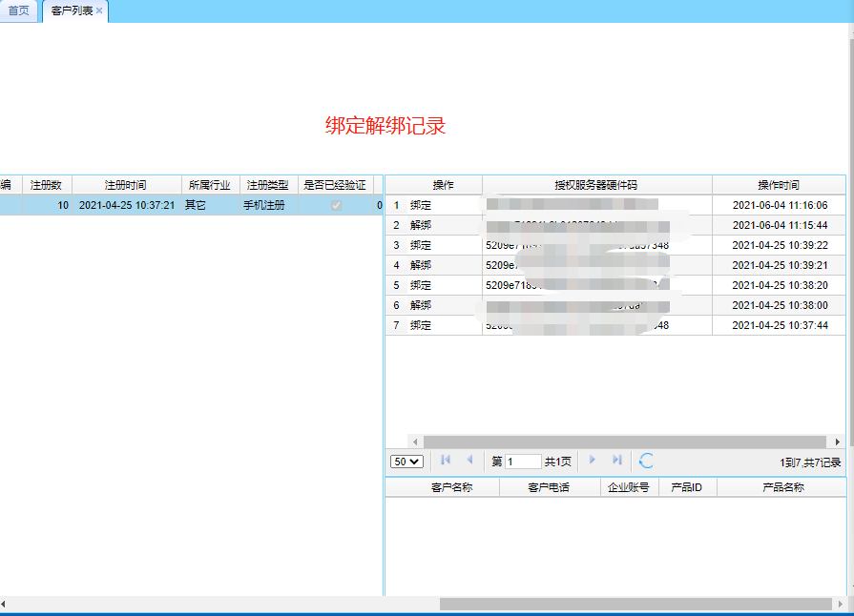Go to first page of records

[x=446, y=461]
